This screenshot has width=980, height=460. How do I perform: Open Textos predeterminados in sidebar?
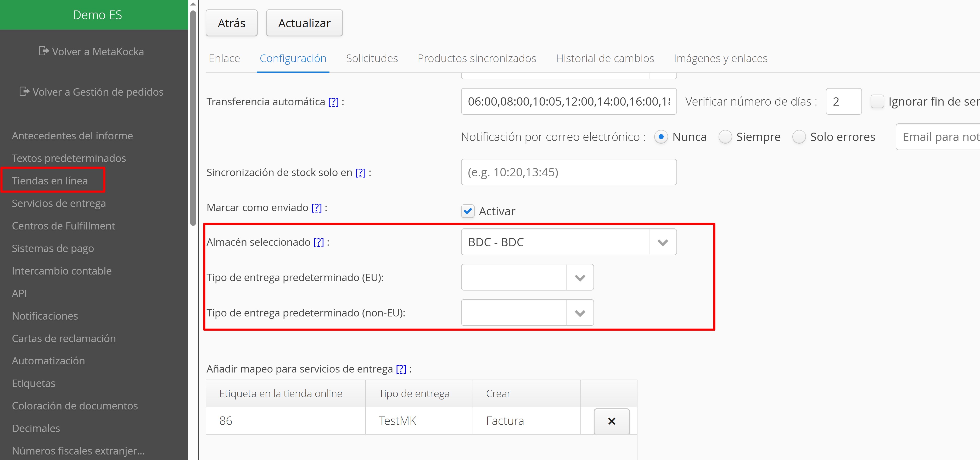click(x=69, y=158)
